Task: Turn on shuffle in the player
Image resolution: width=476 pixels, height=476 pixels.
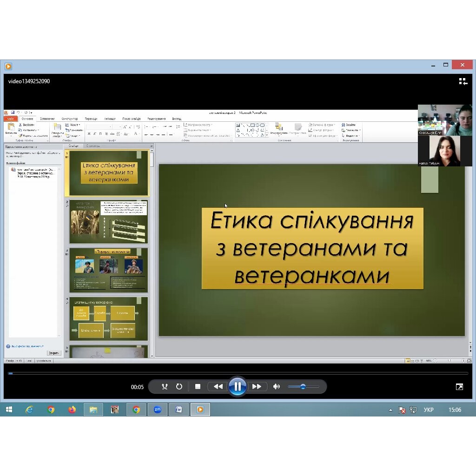Action: (165, 387)
